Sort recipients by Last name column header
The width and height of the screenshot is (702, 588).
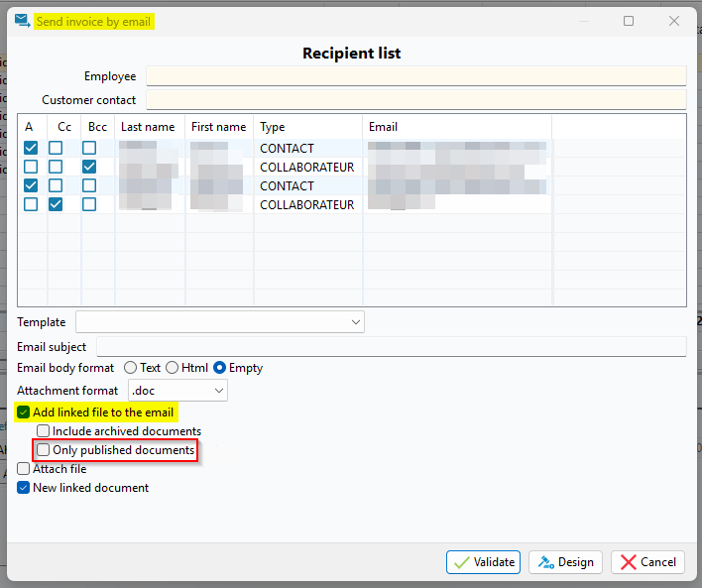(148, 127)
